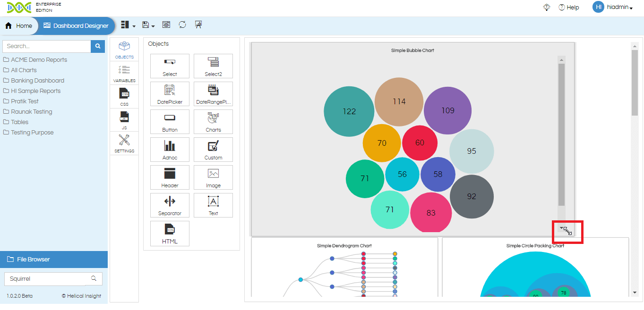Add a Select object

[170, 66]
